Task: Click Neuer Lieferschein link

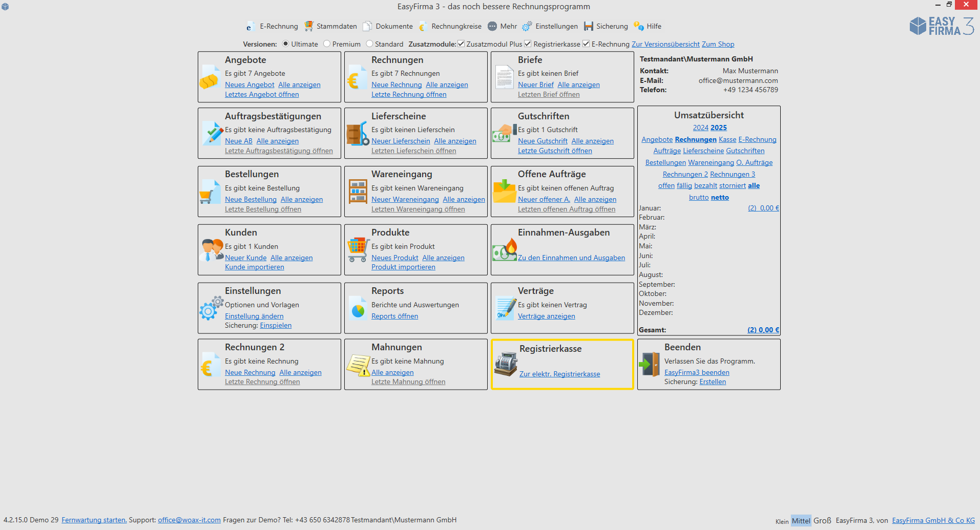Action: point(401,141)
